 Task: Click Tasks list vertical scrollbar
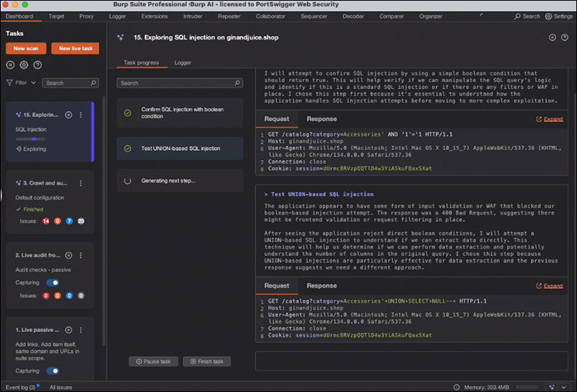[104, 220]
